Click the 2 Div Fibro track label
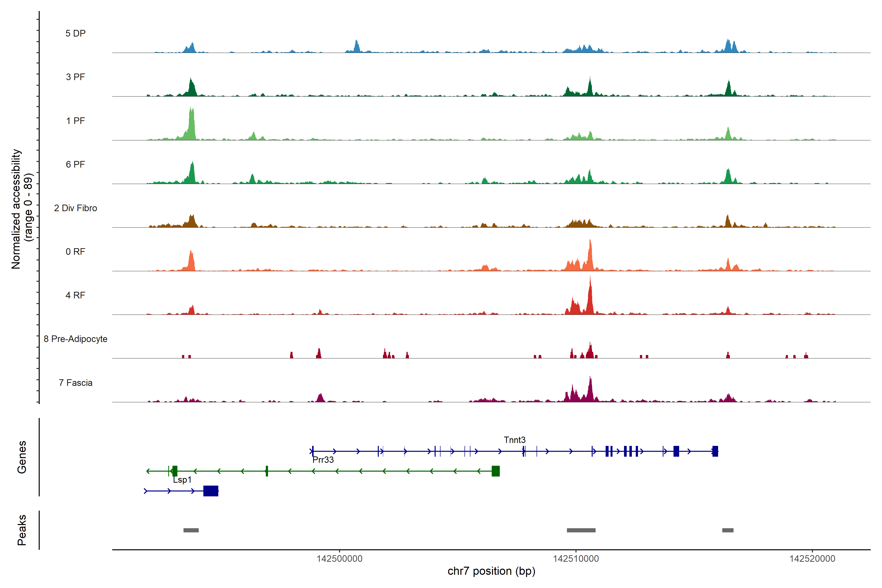Screen dimensions: 882x588 (x=75, y=208)
